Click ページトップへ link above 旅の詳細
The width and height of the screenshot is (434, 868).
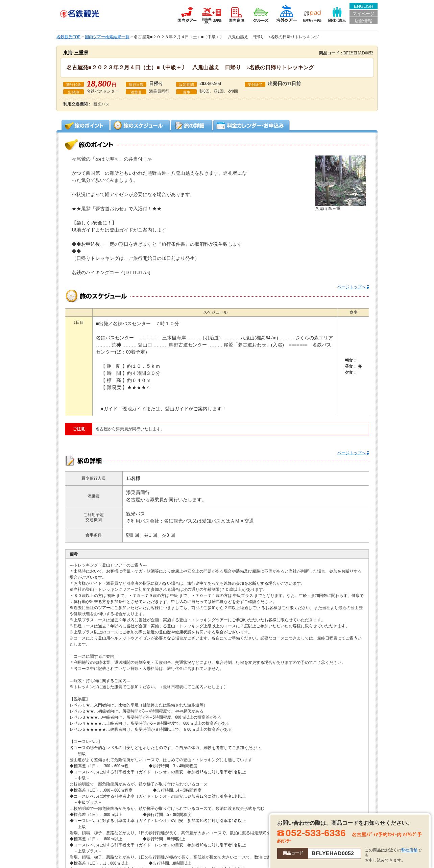[353, 453]
